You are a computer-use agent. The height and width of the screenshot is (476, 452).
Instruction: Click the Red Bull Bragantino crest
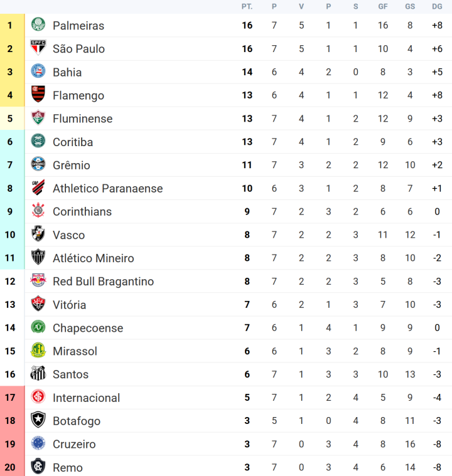[38, 281]
